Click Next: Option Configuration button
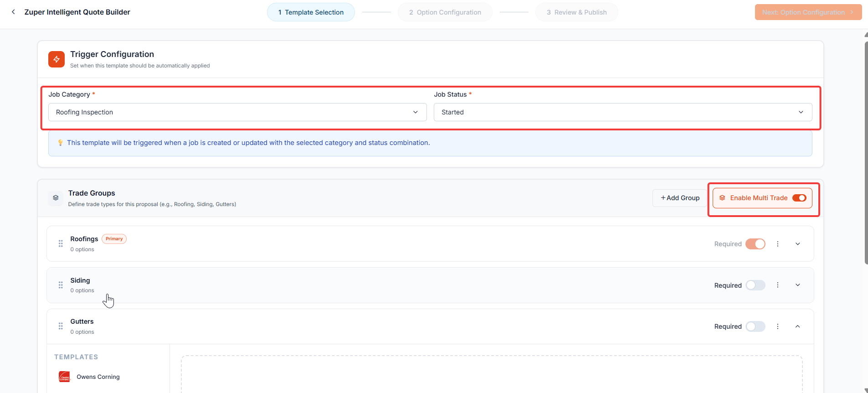 [x=808, y=12]
